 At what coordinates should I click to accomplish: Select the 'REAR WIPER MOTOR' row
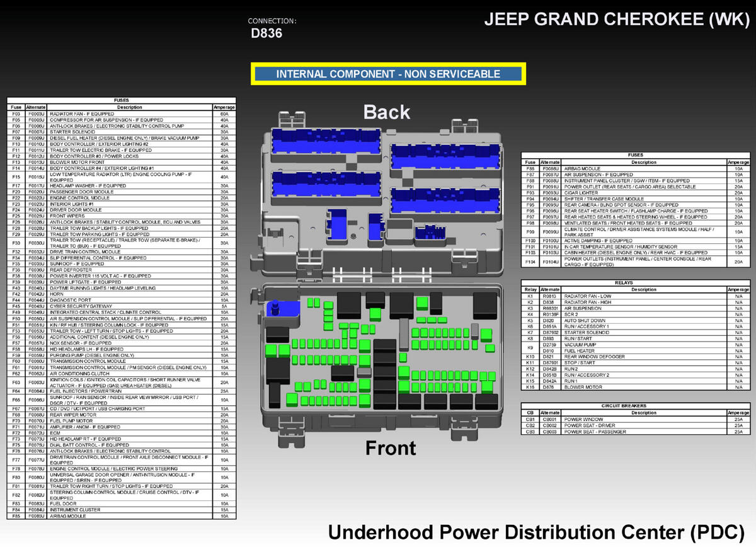click(x=122, y=415)
